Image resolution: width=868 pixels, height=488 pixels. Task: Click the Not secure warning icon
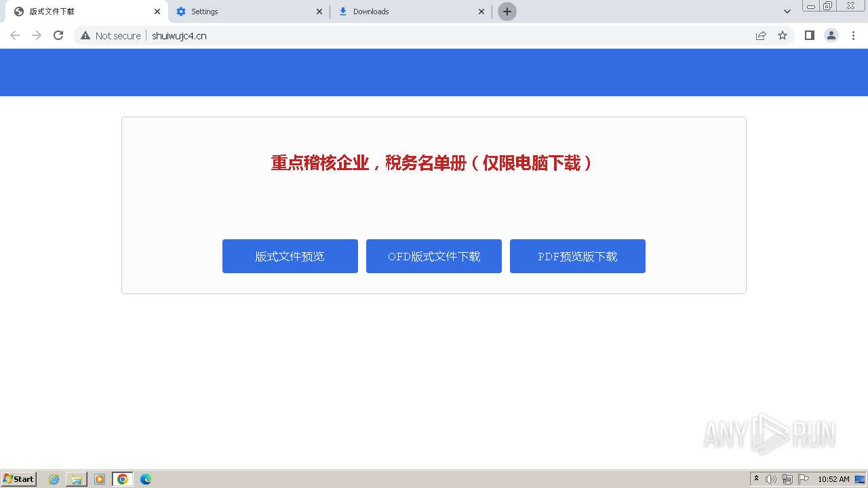(x=85, y=35)
